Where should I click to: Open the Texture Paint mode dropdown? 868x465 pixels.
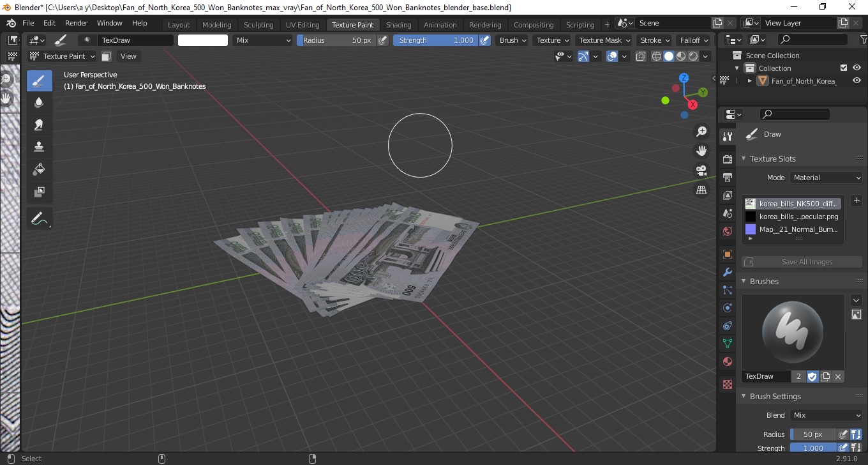tap(63, 56)
